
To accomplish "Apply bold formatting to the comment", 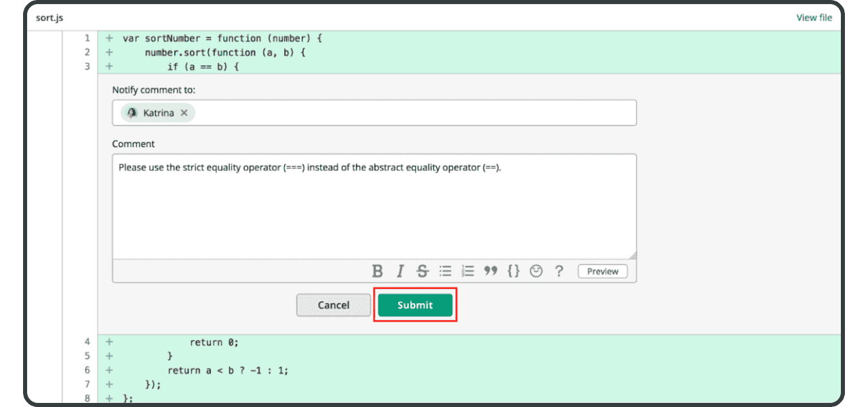I will pos(378,271).
